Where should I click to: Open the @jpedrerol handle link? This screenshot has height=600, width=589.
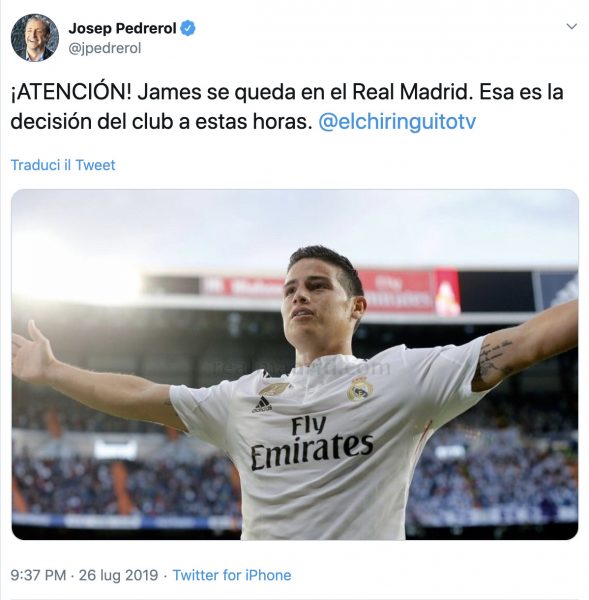105,48
